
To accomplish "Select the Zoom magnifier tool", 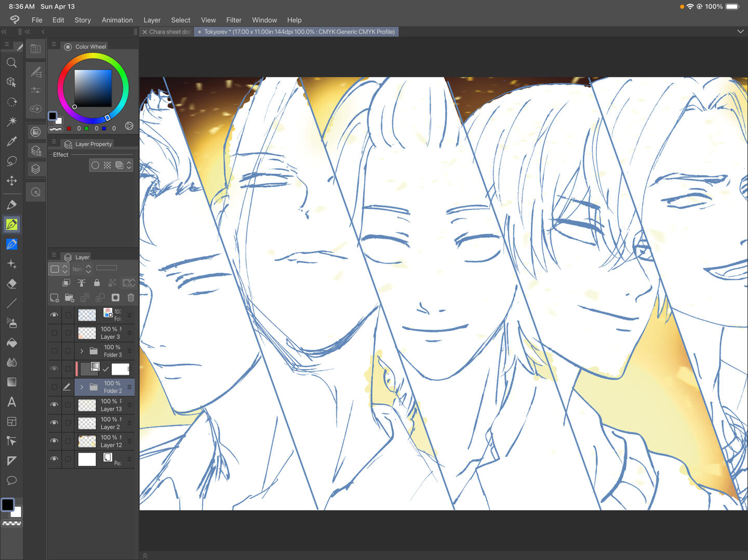I will (x=11, y=63).
